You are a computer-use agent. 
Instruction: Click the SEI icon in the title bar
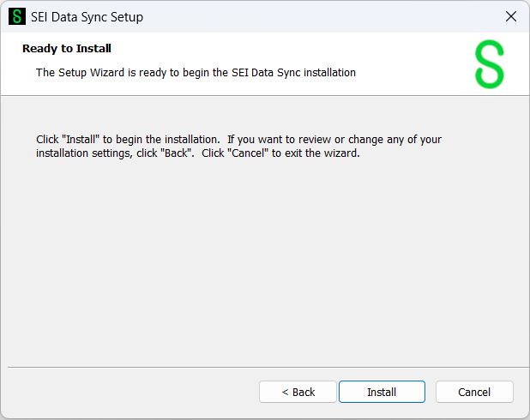pos(17,16)
